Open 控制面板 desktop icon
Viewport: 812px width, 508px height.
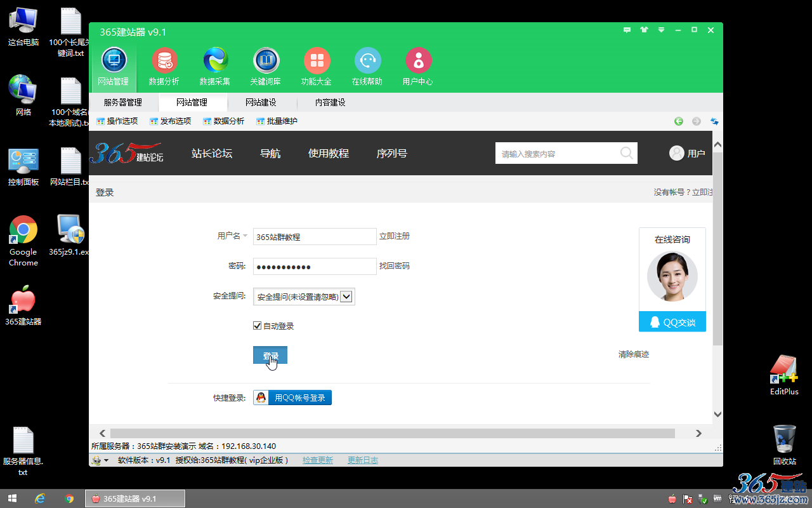[23, 166]
